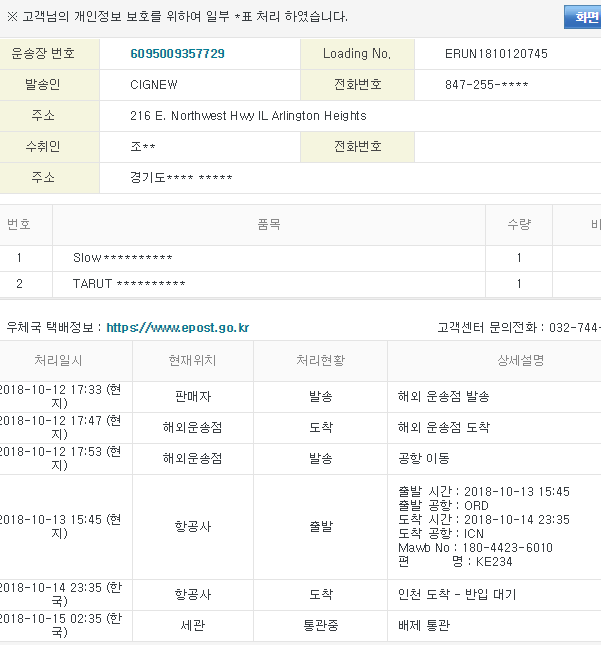Select the Arlington Heights sender address
Screen dimensions: 601x645
(248, 116)
